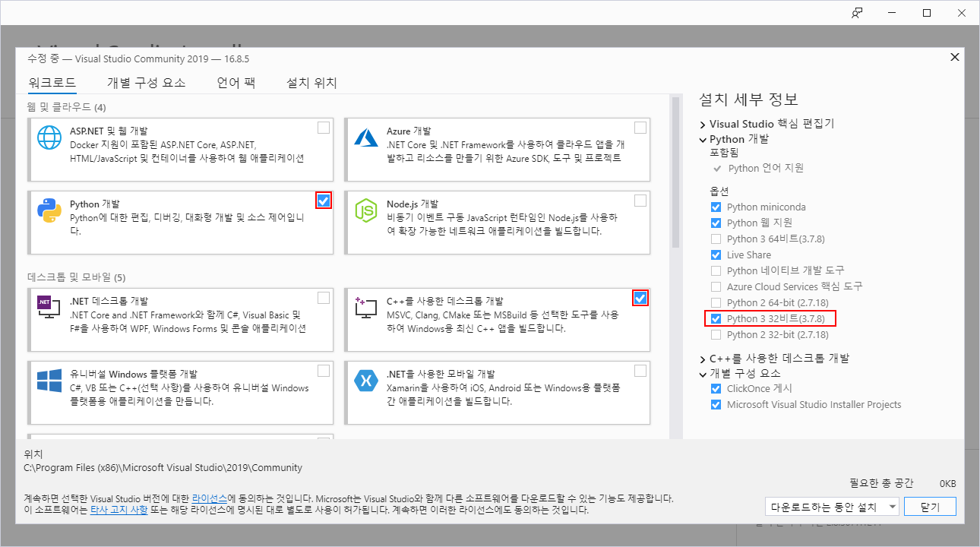Open the 다운로드하는 동안 설치 dropdown

833,506
